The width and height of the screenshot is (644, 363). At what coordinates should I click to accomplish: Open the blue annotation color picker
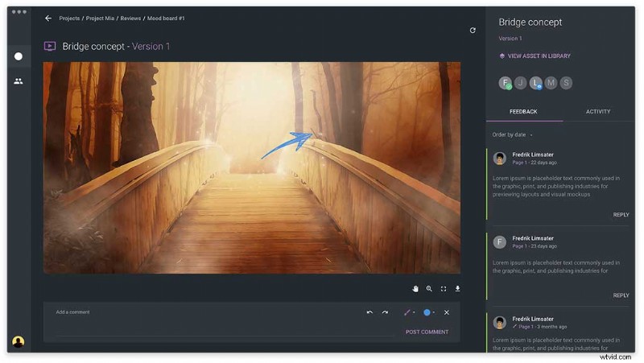coord(429,312)
